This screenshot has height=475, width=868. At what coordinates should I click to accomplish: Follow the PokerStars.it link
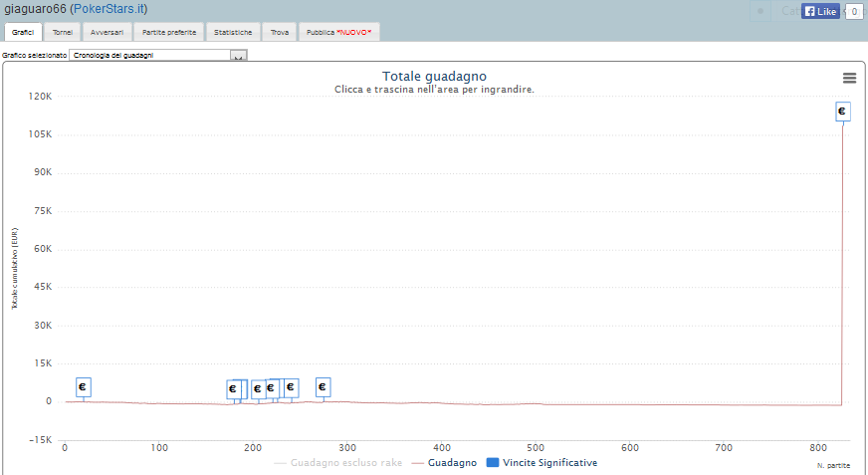(x=108, y=9)
